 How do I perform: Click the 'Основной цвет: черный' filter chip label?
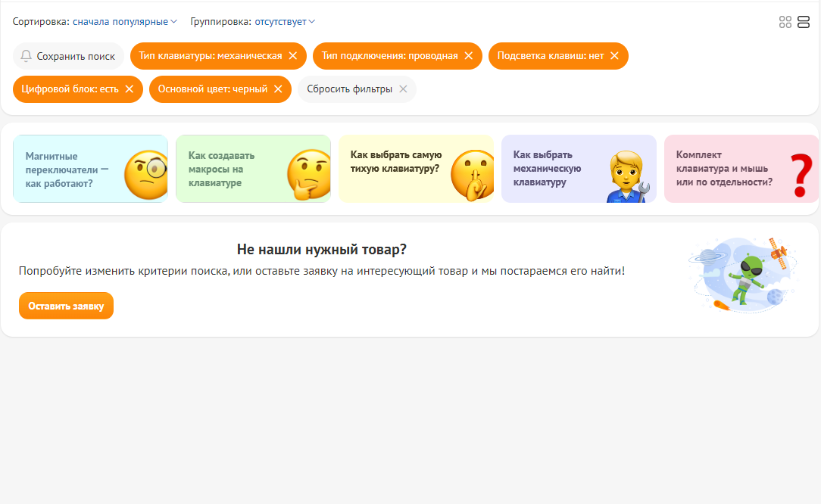click(x=212, y=89)
